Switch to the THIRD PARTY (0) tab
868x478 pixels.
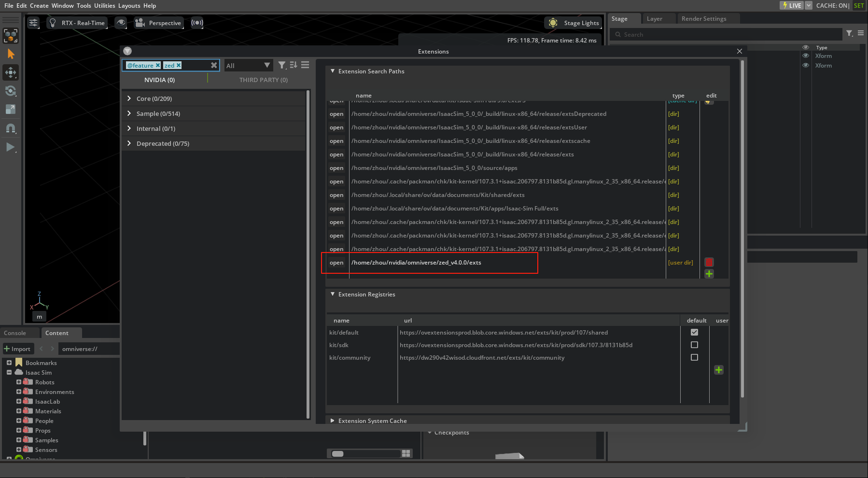264,80
